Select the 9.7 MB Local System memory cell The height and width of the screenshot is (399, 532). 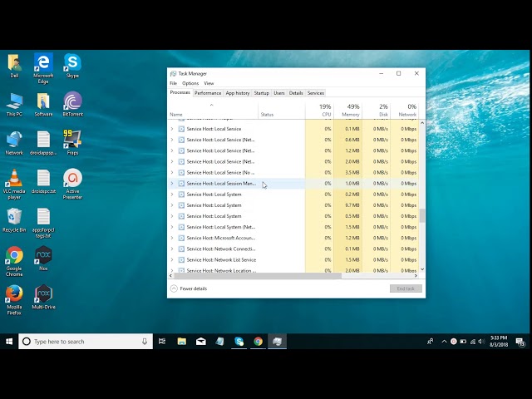(347, 205)
